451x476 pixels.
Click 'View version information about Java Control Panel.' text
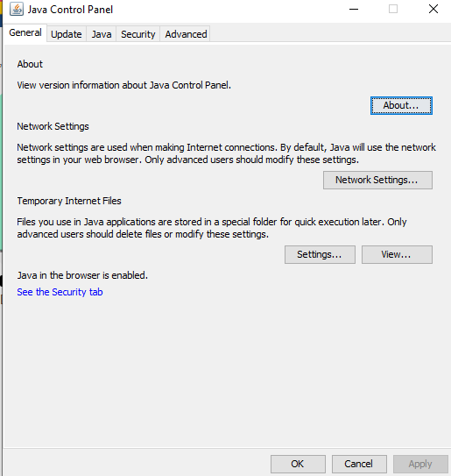123,85
